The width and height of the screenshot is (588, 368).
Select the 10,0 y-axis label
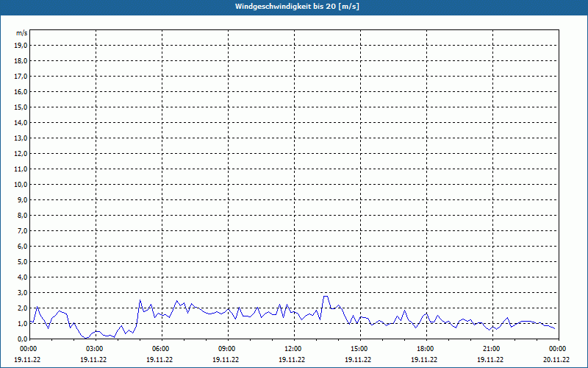(x=21, y=184)
